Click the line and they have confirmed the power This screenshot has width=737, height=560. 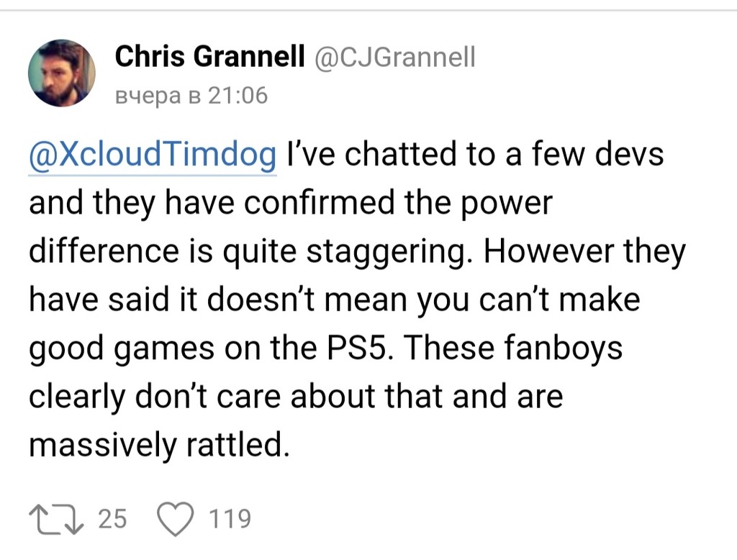[291, 203]
